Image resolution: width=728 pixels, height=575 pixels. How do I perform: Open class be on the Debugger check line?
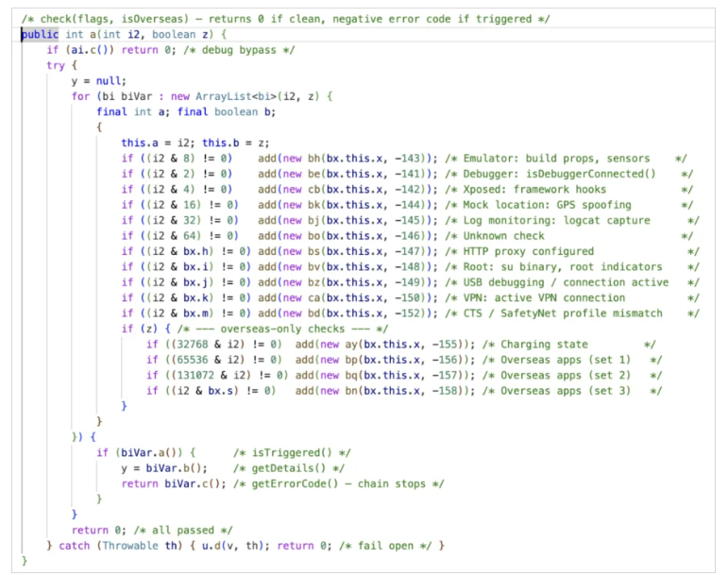click(x=313, y=174)
